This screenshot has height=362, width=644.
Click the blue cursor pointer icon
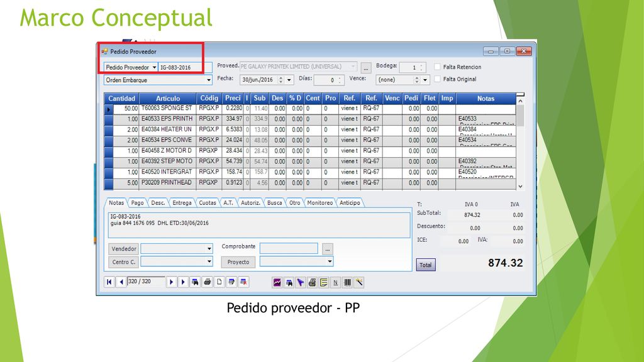click(301, 282)
